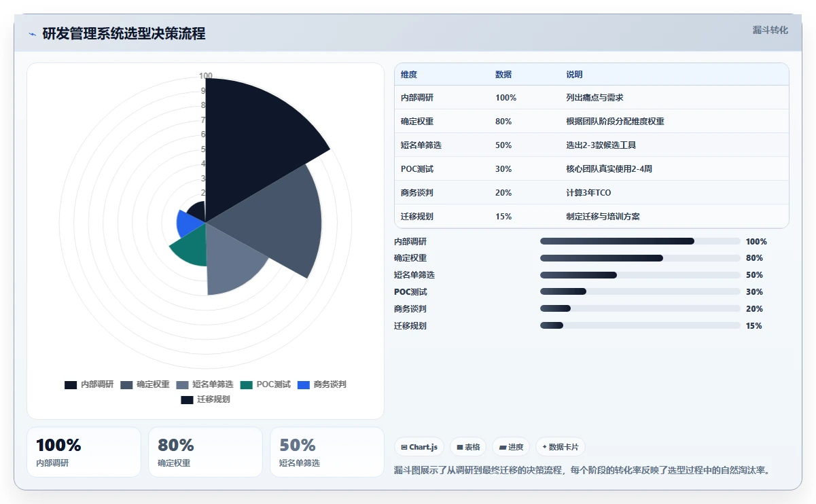The width and height of the screenshot is (816, 504).
Task: Click the 研发管理系统选型决策流程 title
Action: coord(124,33)
